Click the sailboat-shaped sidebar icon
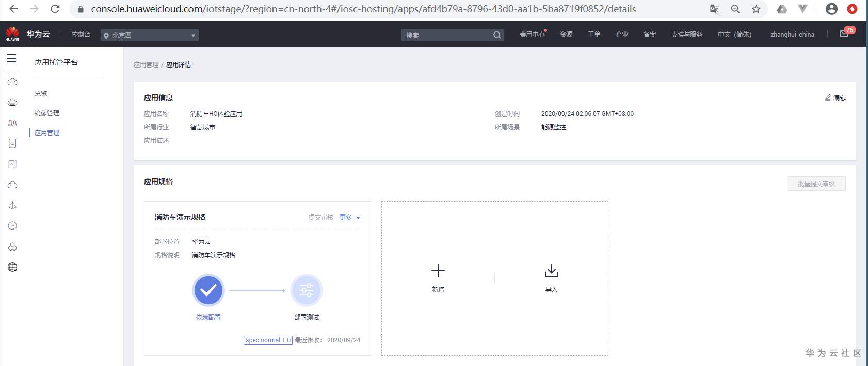 click(12, 205)
